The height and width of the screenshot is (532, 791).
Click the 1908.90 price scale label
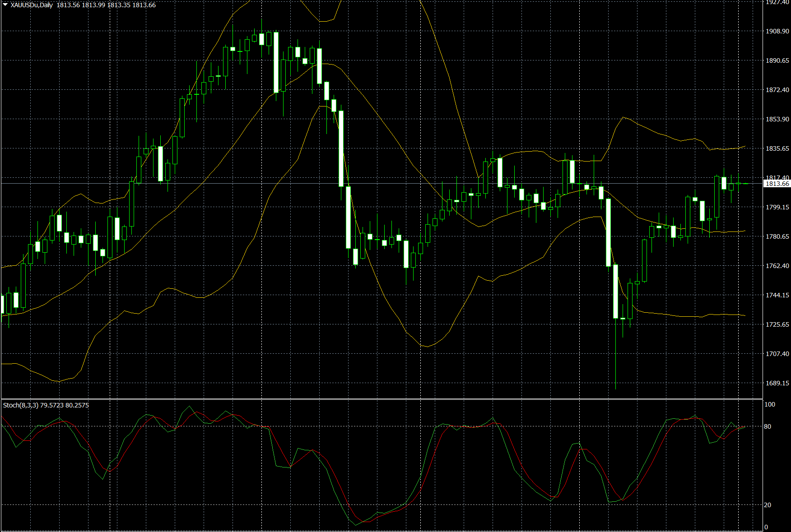click(777, 31)
